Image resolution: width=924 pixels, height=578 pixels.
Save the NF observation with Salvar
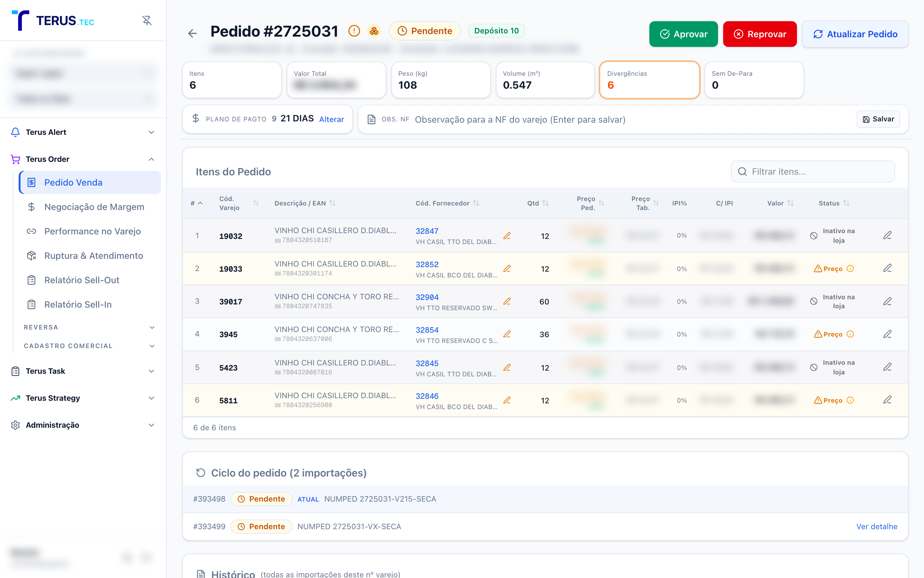pyautogui.click(x=878, y=119)
